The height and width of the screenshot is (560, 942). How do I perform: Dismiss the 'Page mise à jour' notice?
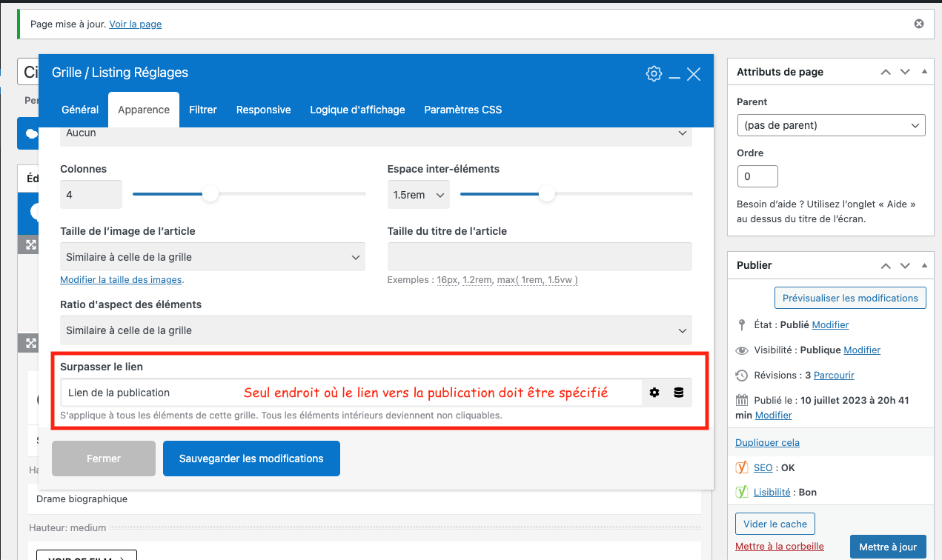[x=919, y=24]
